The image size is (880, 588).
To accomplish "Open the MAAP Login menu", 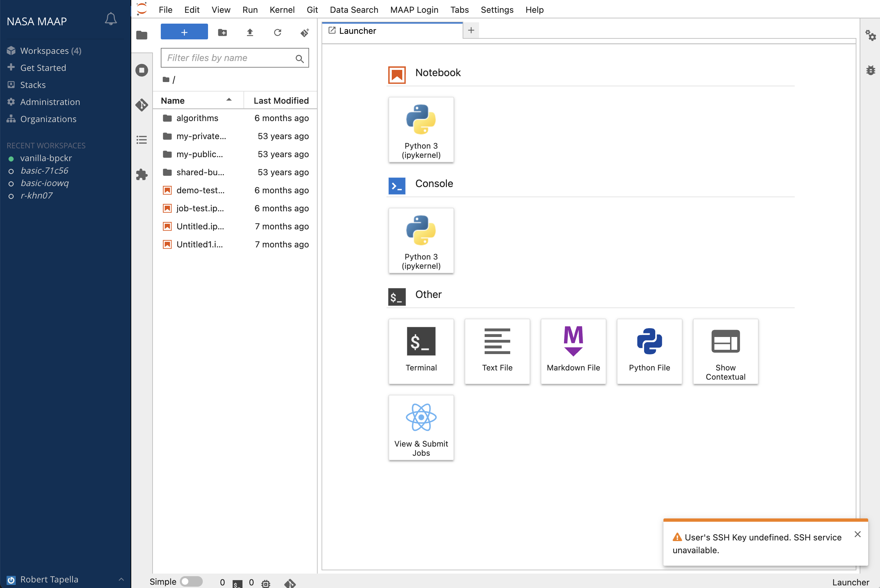I will pos(414,10).
